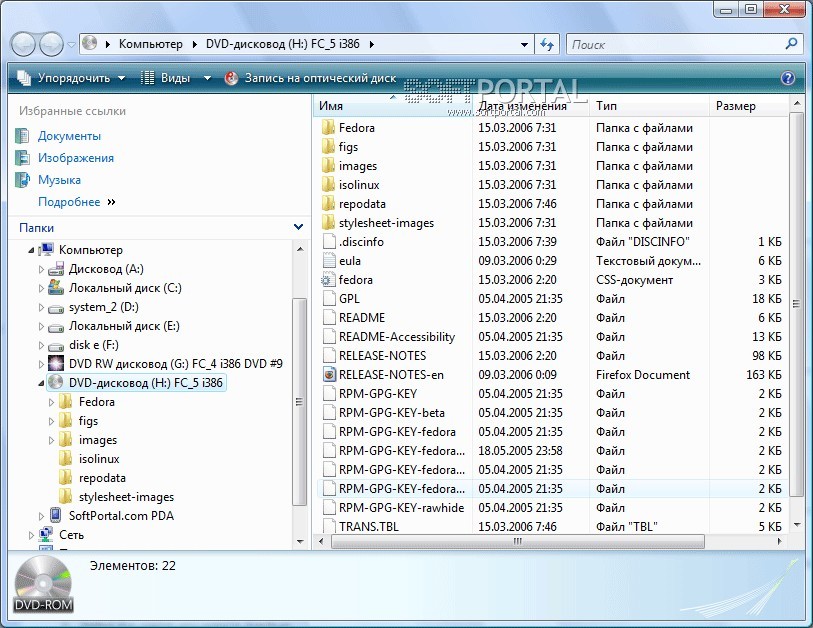
Task: Click the Refresh button beside address bar
Action: [x=547, y=45]
